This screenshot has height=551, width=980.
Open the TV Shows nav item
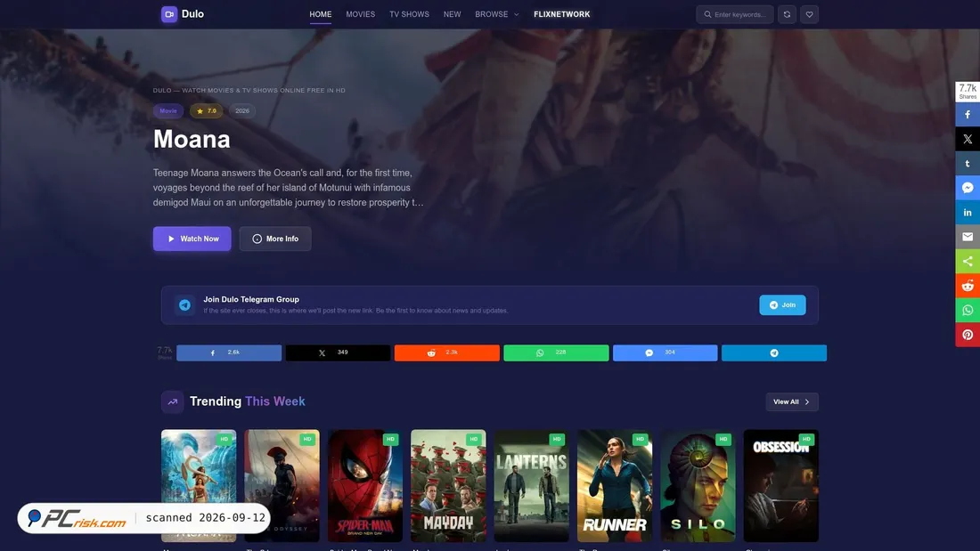coord(410,14)
